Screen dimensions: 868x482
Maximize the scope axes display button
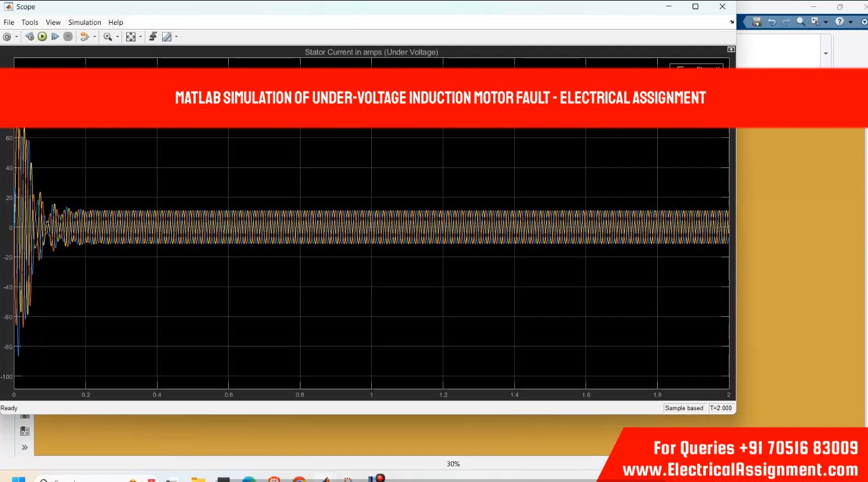pyautogui.click(x=731, y=50)
